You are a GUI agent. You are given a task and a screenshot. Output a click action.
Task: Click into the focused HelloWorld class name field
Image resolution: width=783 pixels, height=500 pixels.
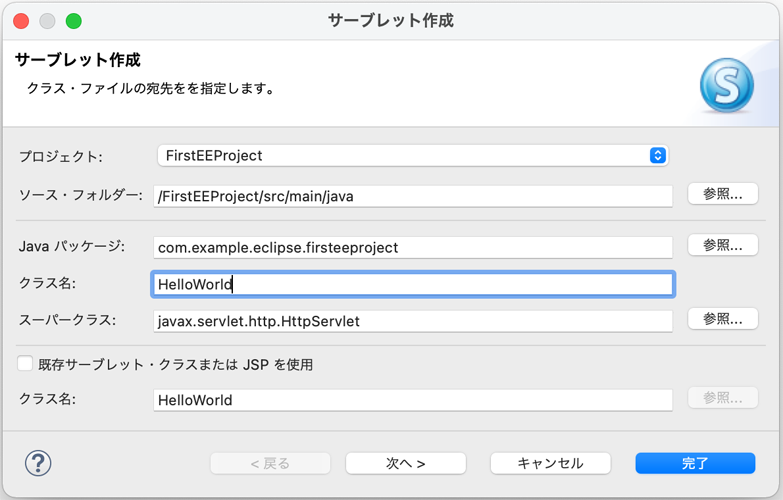coord(413,284)
